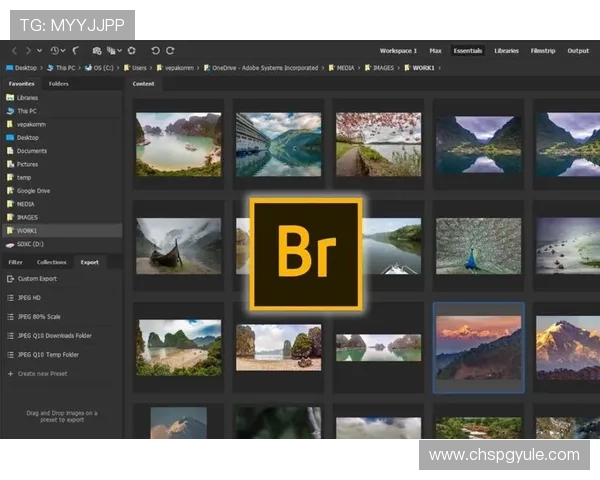Open SDXC (D:) drive icon

10,244
